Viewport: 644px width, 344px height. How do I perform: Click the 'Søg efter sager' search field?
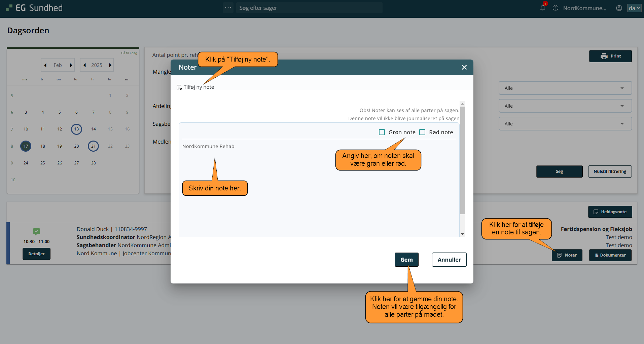309,8
